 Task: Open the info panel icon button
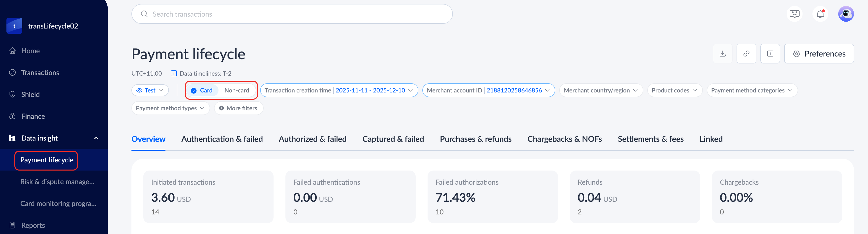[770, 54]
